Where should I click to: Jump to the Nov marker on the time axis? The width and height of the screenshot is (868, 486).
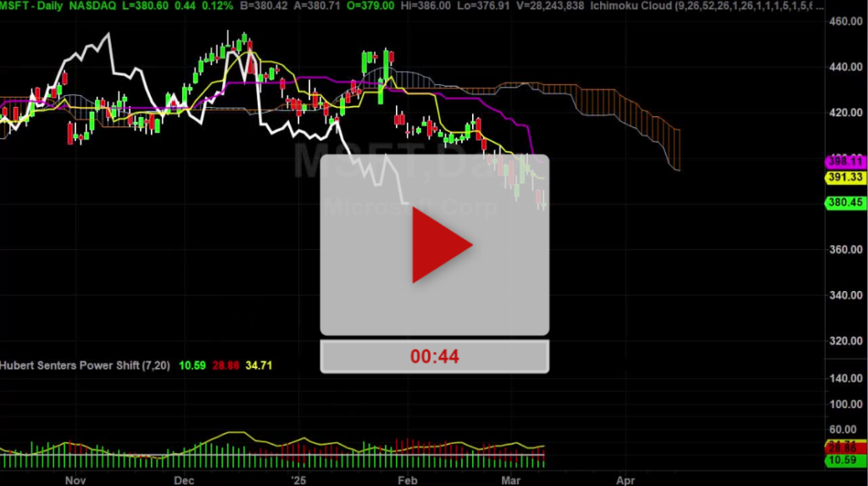[75, 480]
